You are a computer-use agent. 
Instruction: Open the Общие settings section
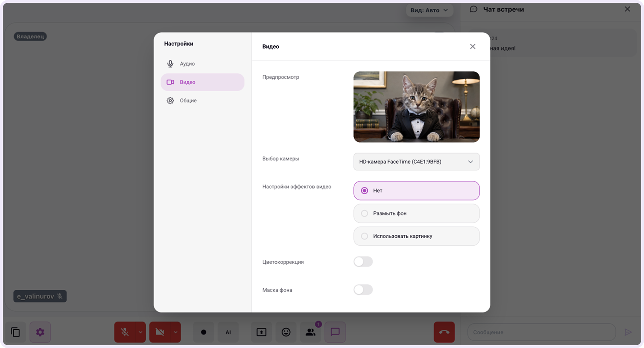point(202,100)
